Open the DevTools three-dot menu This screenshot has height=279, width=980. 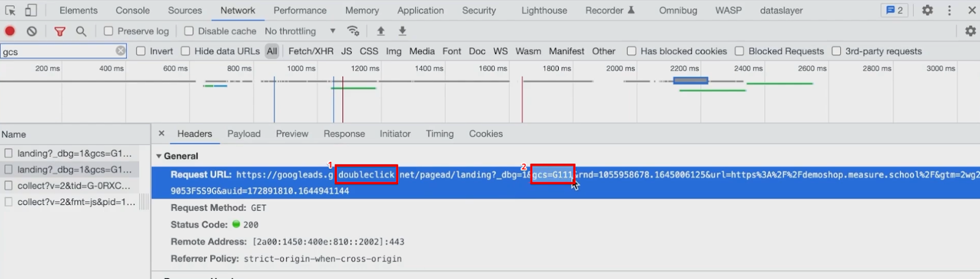tap(949, 10)
